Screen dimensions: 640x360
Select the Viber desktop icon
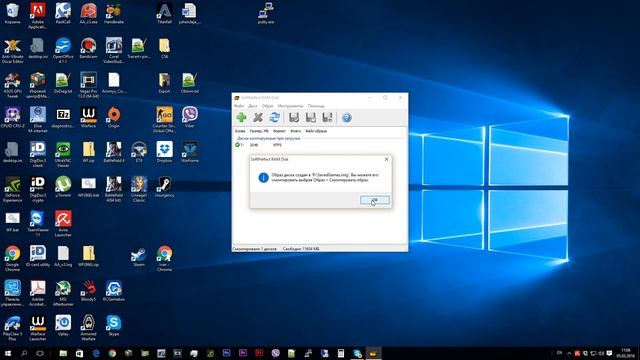coord(189,118)
